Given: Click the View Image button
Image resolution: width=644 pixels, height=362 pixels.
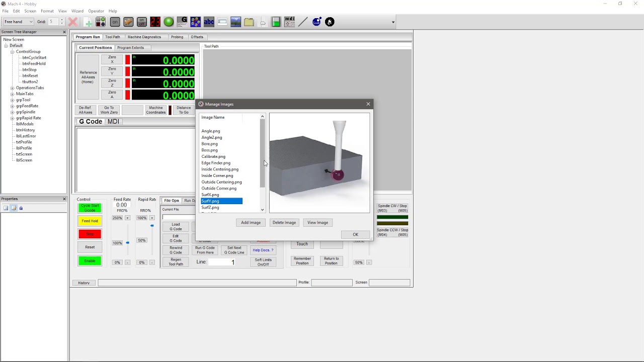Looking at the screenshot, I should [x=317, y=223].
